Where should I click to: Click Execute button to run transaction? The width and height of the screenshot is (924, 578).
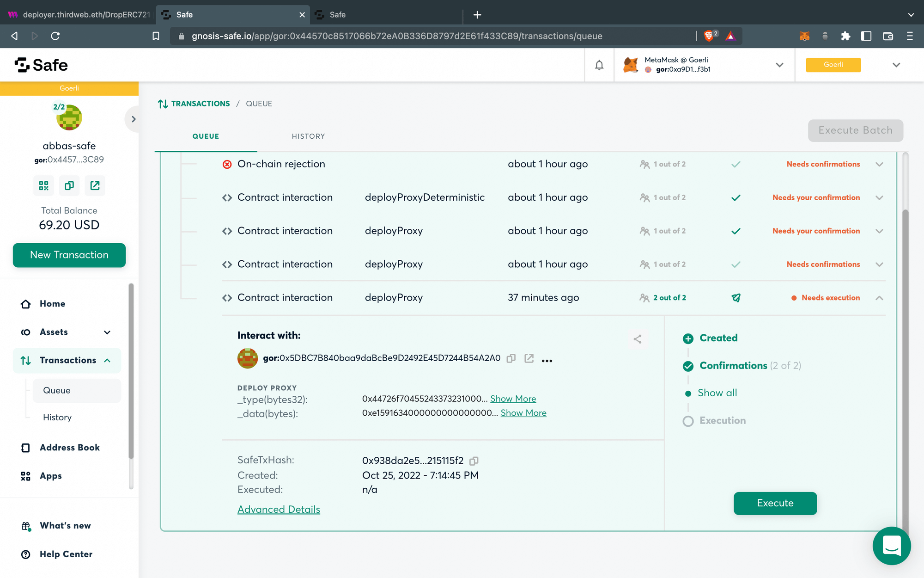click(775, 503)
